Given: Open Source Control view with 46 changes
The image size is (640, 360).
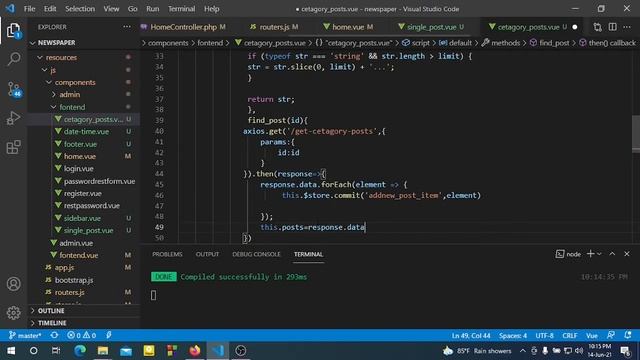Looking at the screenshot, I should [13, 89].
